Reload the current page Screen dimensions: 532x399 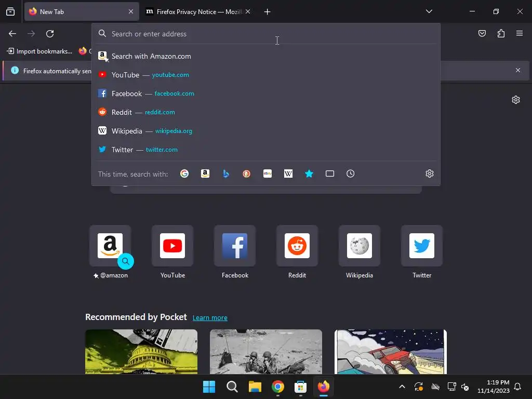click(x=50, y=34)
